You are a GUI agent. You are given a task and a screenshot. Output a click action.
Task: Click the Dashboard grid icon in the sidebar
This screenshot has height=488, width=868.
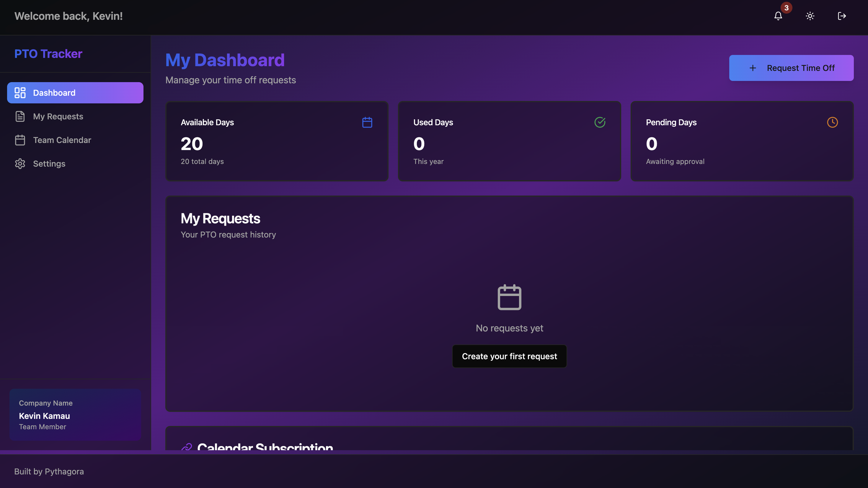pos(20,93)
